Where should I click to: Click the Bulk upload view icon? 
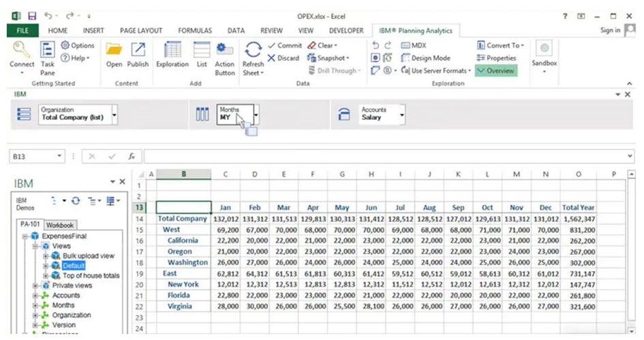(55, 256)
